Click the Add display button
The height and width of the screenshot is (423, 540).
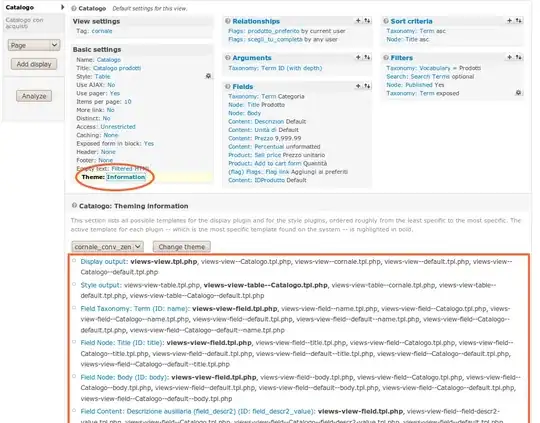point(34,64)
